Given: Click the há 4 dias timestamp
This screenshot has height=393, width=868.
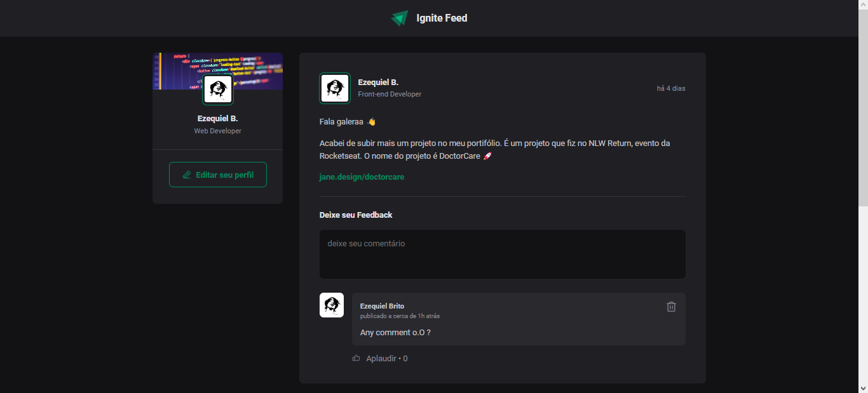Looking at the screenshot, I should pyautogui.click(x=671, y=88).
